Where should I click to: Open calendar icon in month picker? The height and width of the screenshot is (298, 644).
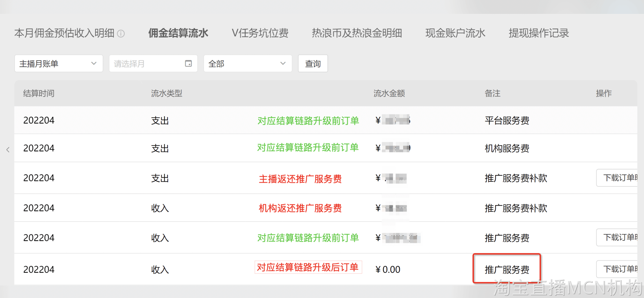click(188, 63)
